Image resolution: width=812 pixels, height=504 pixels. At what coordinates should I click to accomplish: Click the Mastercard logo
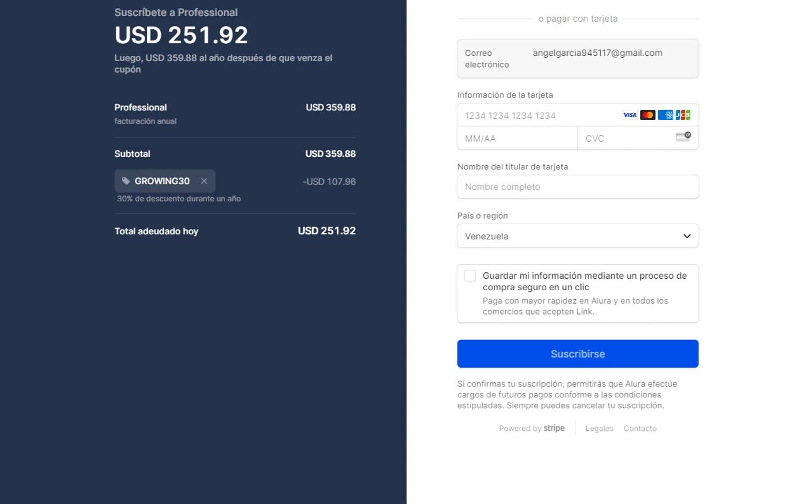[x=647, y=115]
